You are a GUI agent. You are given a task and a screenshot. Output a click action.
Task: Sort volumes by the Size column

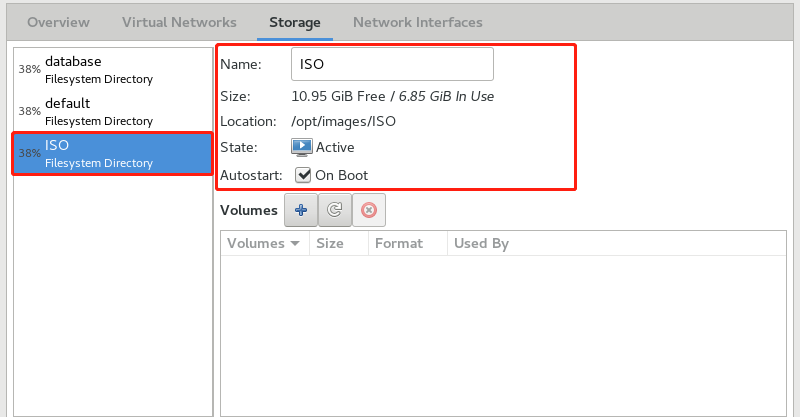tap(330, 243)
